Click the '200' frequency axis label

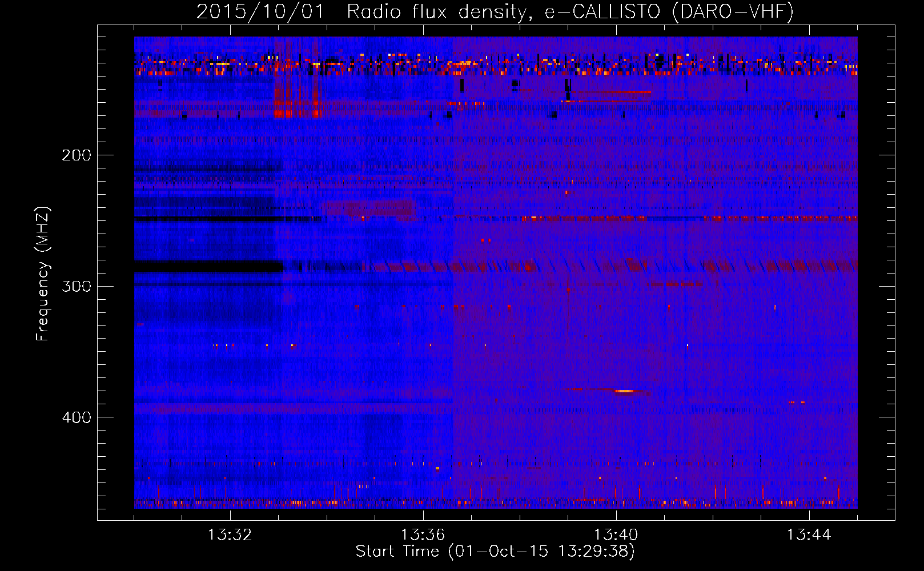(77, 155)
